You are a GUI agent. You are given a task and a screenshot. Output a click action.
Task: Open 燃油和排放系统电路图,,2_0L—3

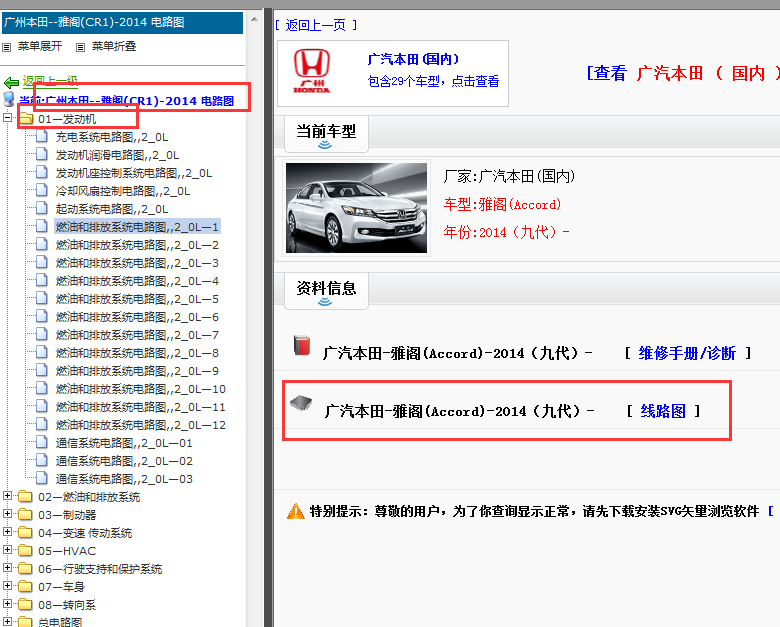pyautogui.click(x=137, y=263)
